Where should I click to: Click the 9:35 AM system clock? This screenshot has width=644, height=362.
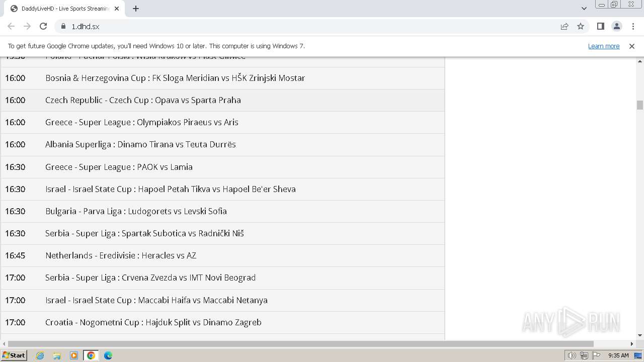coord(618,355)
